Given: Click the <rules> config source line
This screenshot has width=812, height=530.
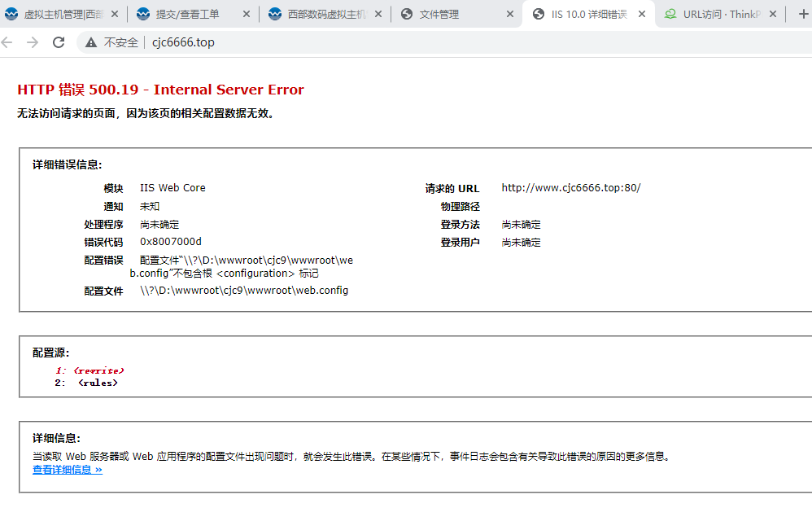Looking at the screenshot, I should (86, 383).
